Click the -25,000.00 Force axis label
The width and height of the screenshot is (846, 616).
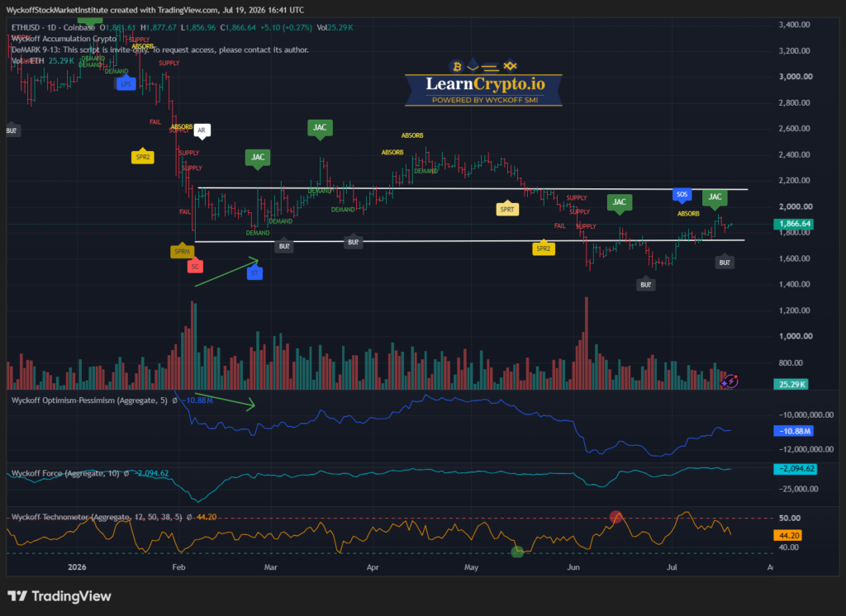click(798, 489)
